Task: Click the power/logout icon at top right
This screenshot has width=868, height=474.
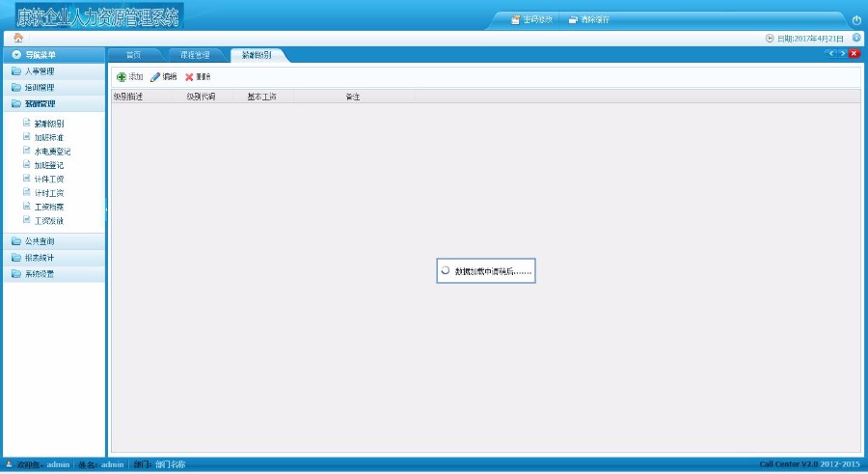Action: coord(856,20)
